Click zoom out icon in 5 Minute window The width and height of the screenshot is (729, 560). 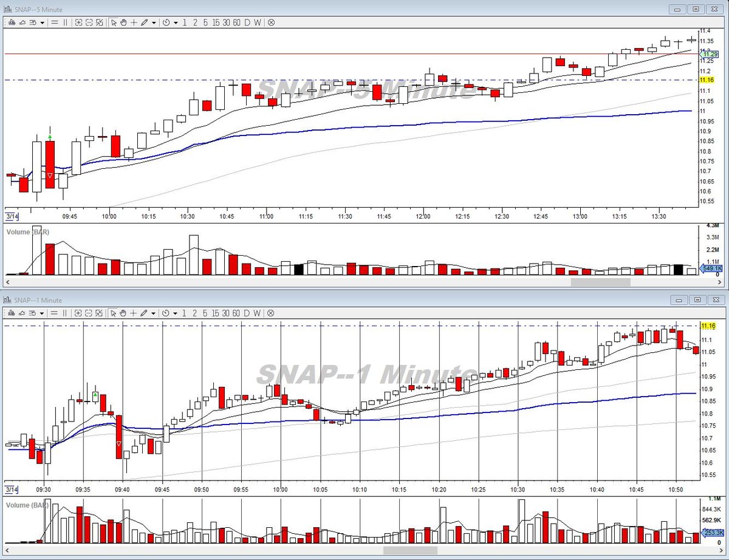(x=89, y=22)
